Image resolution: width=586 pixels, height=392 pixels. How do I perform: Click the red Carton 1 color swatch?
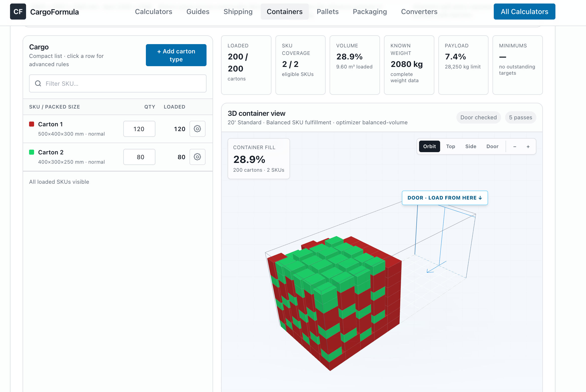tap(32, 124)
